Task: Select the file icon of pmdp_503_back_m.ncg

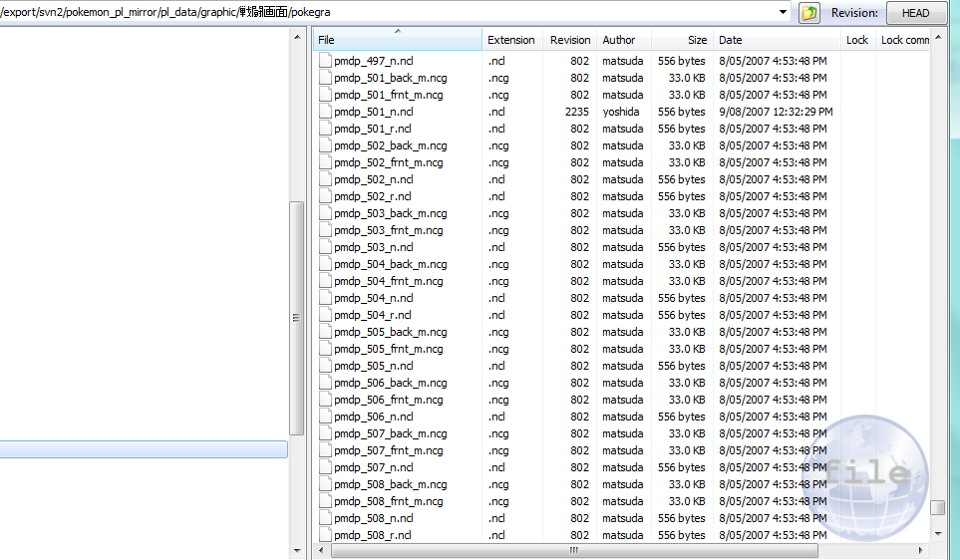Action: click(325, 213)
